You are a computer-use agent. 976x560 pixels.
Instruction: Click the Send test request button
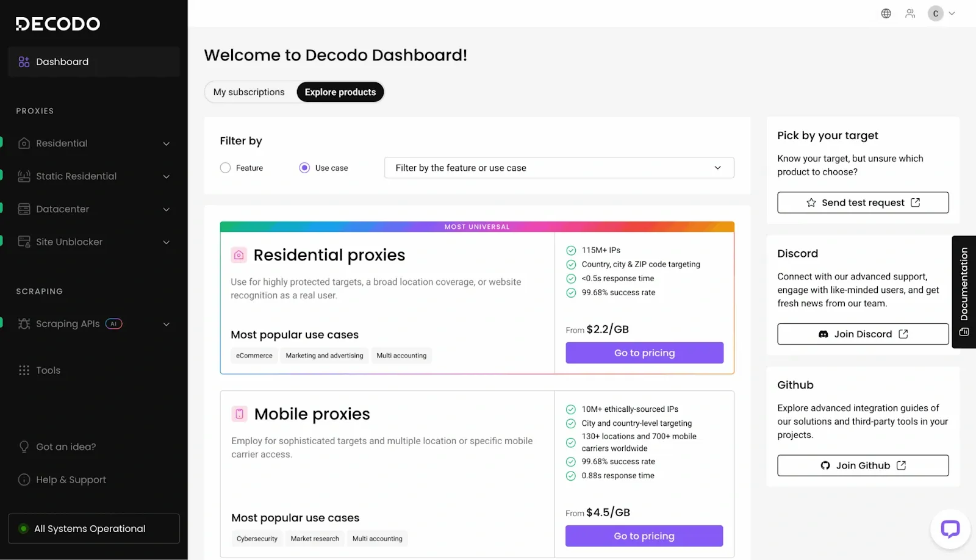(x=863, y=203)
